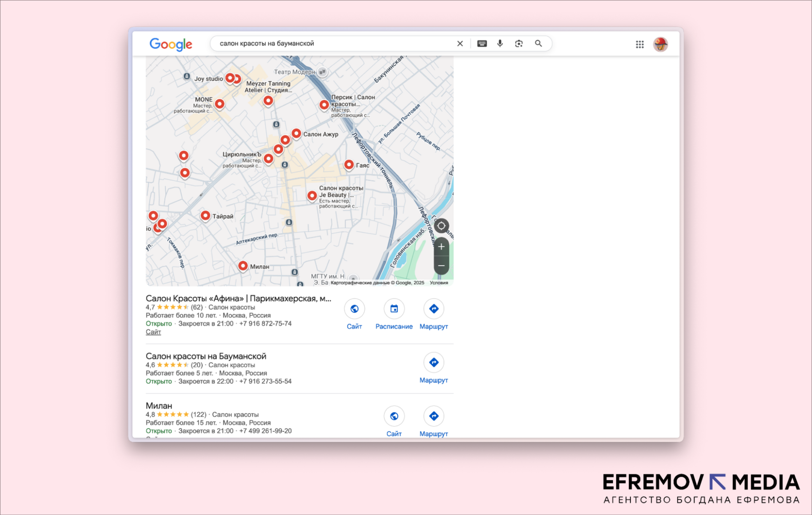812x515 pixels.
Task: Select the Милан pin on the map
Action: click(x=243, y=266)
